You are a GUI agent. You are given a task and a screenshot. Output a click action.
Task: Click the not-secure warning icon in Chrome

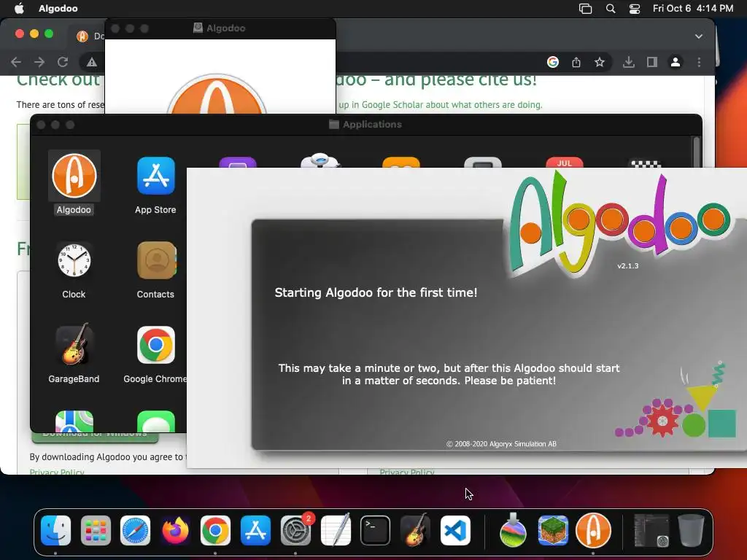tap(91, 62)
